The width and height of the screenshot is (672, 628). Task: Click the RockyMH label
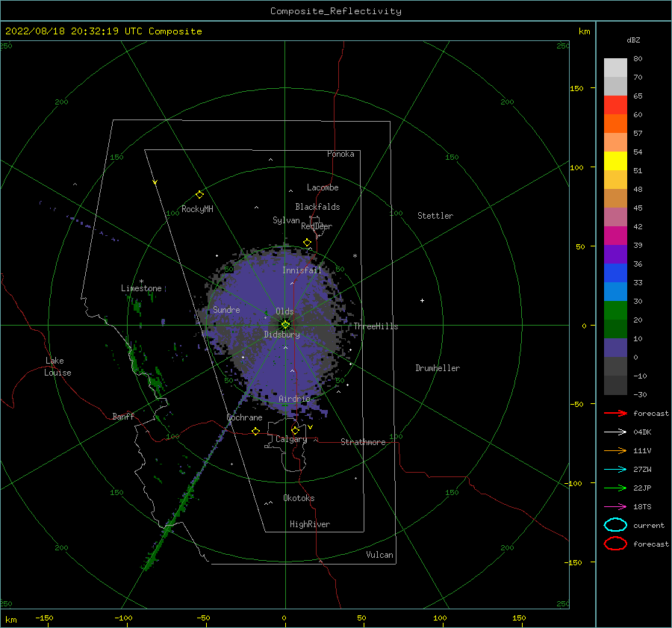[197, 209]
